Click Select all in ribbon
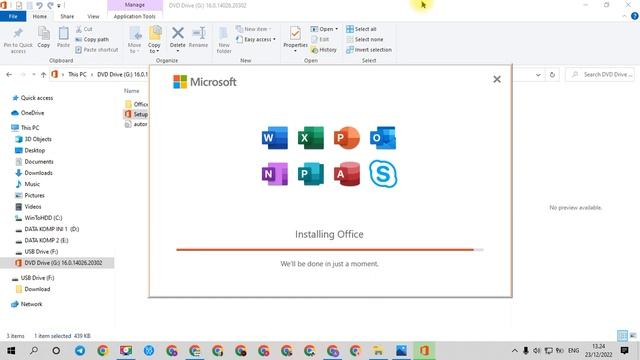This screenshot has height=360, width=640. [x=361, y=29]
